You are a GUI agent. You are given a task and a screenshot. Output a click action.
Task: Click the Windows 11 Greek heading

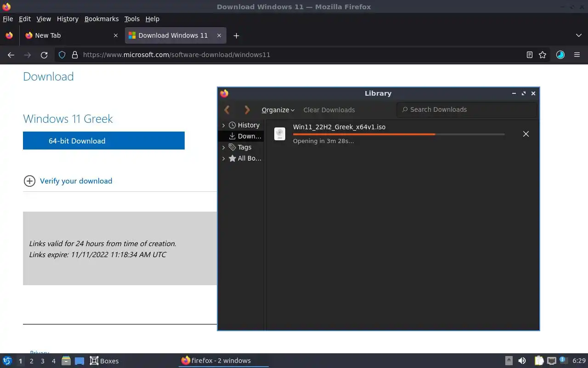pos(68,119)
